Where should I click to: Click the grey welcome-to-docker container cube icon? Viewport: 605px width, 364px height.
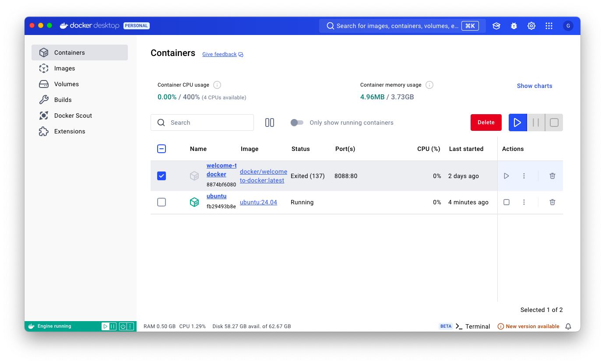[x=194, y=176]
